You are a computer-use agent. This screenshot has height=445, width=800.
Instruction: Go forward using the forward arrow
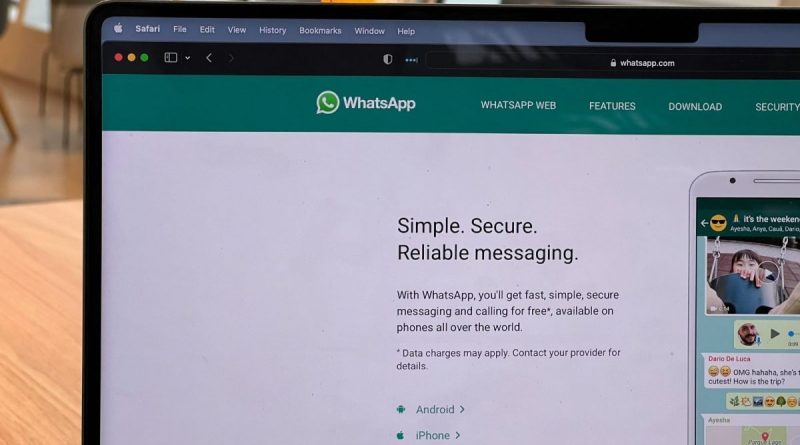click(231, 58)
